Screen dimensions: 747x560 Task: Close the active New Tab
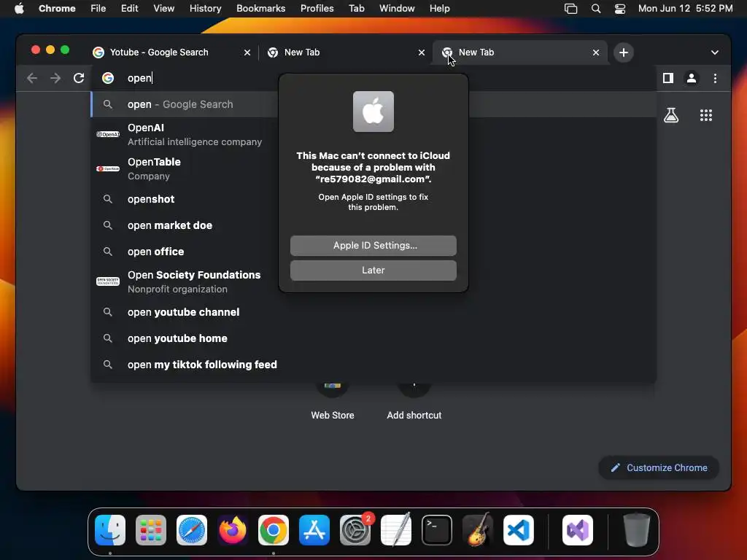[595, 52]
